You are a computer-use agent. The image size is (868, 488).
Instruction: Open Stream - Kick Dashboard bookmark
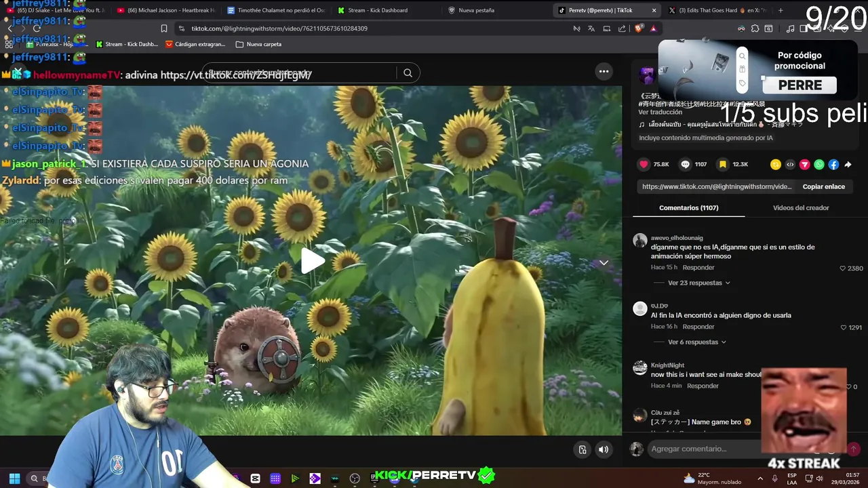click(127, 44)
